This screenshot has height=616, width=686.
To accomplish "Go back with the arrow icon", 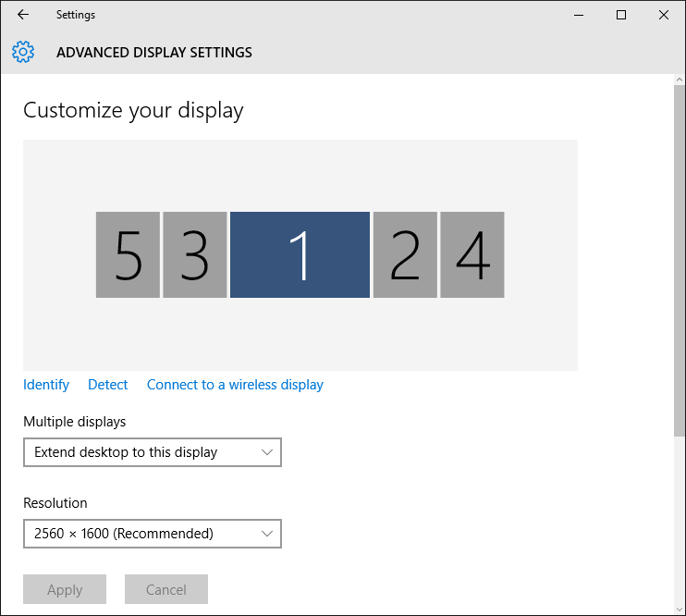I will (x=23, y=15).
